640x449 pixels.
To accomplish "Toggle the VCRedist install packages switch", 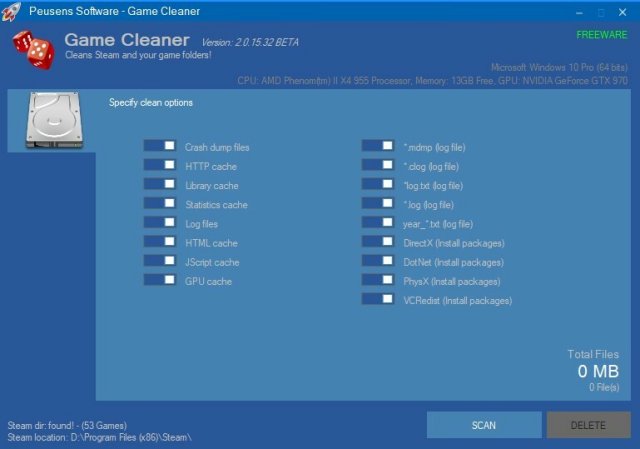I will pos(378,299).
